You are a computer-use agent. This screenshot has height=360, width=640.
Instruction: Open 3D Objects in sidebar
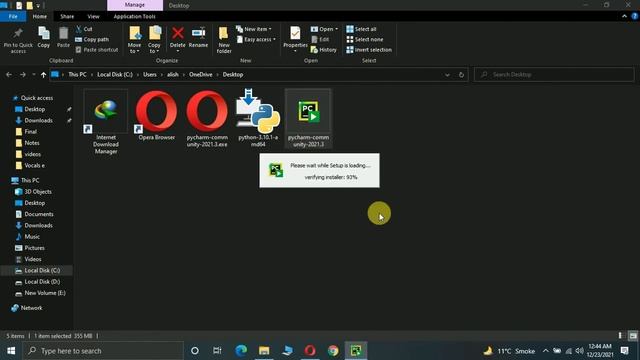[x=38, y=191]
